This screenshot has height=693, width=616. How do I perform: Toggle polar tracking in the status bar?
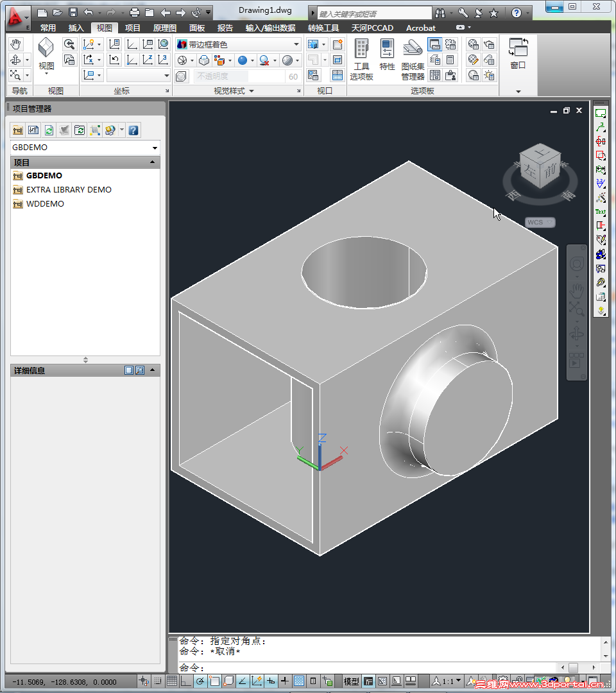point(200,681)
